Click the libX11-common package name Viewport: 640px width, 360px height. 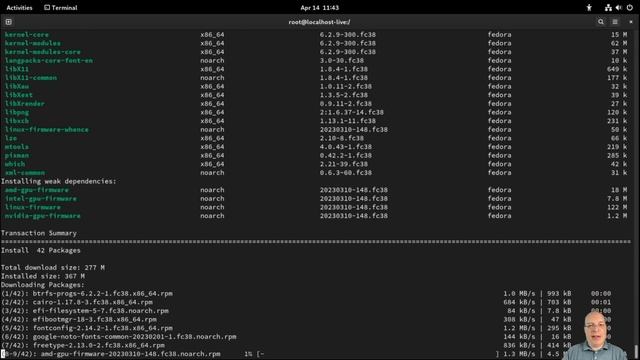click(x=31, y=78)
